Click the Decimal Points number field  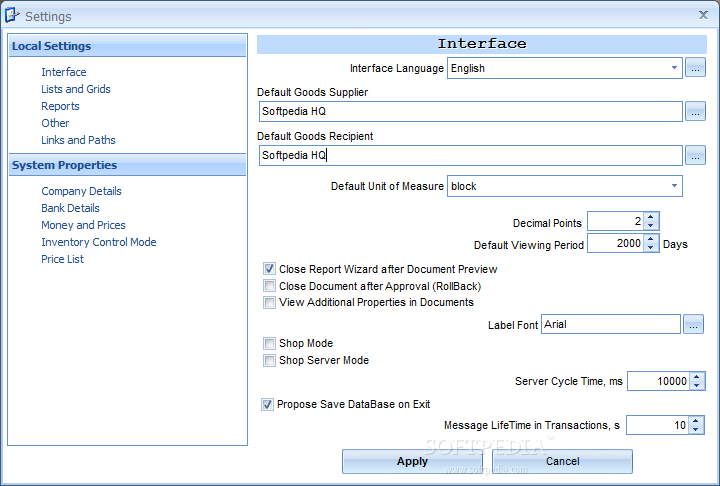[x=616, y=221]
